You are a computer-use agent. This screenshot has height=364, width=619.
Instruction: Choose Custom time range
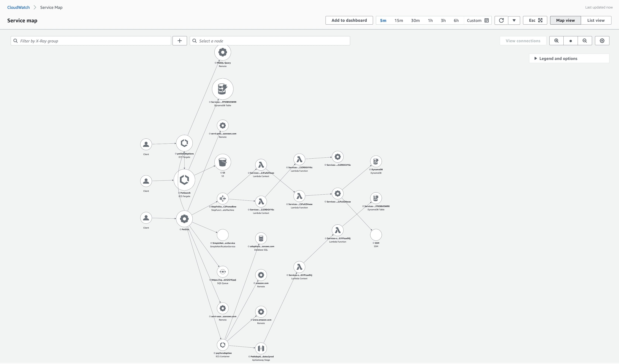(x=474, y=20)
